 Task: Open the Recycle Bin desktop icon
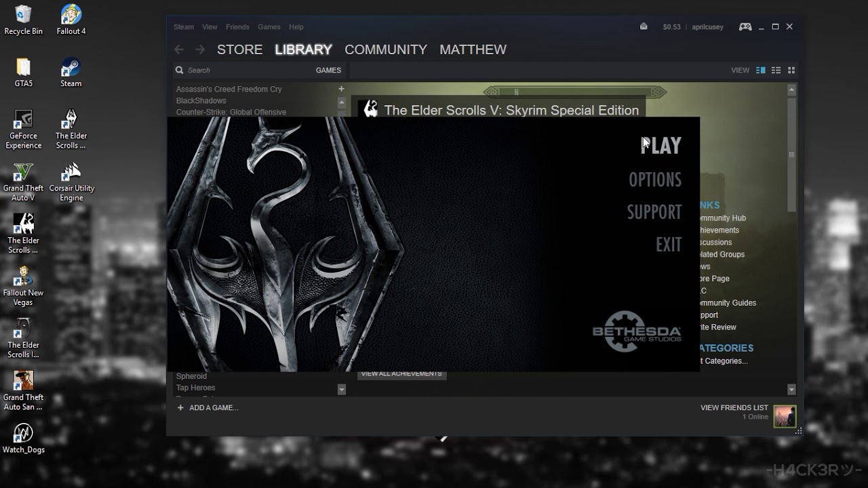click(23, 20)
